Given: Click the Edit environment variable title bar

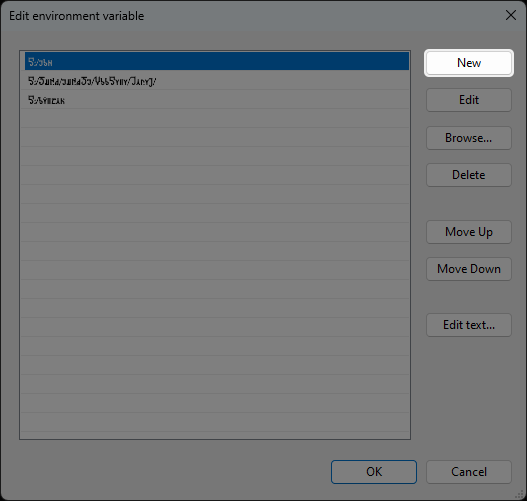Looking at the screenshot, I should coord(252,15).
